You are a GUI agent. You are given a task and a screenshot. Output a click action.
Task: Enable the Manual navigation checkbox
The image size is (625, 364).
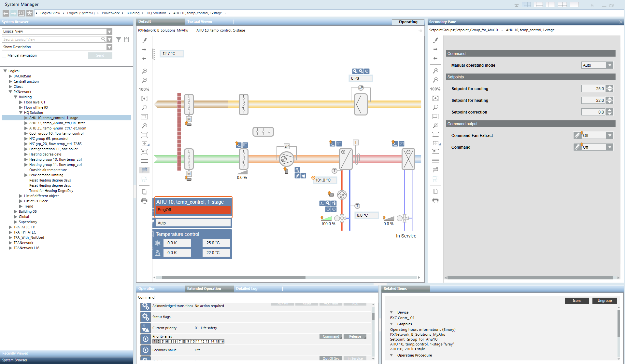click(x=5, y=56)
